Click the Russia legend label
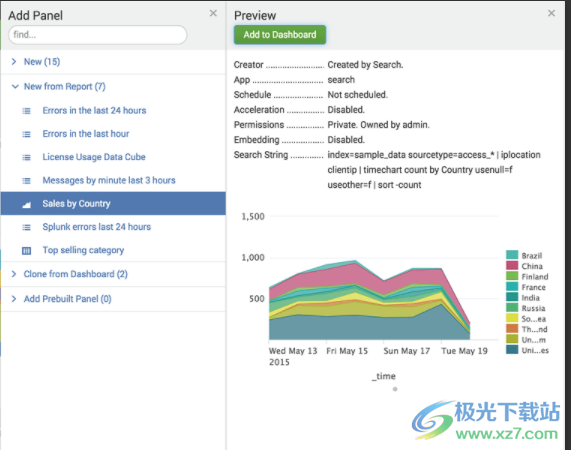The width and height of the screenshot is (571, 450). click(x=533, y=308)
